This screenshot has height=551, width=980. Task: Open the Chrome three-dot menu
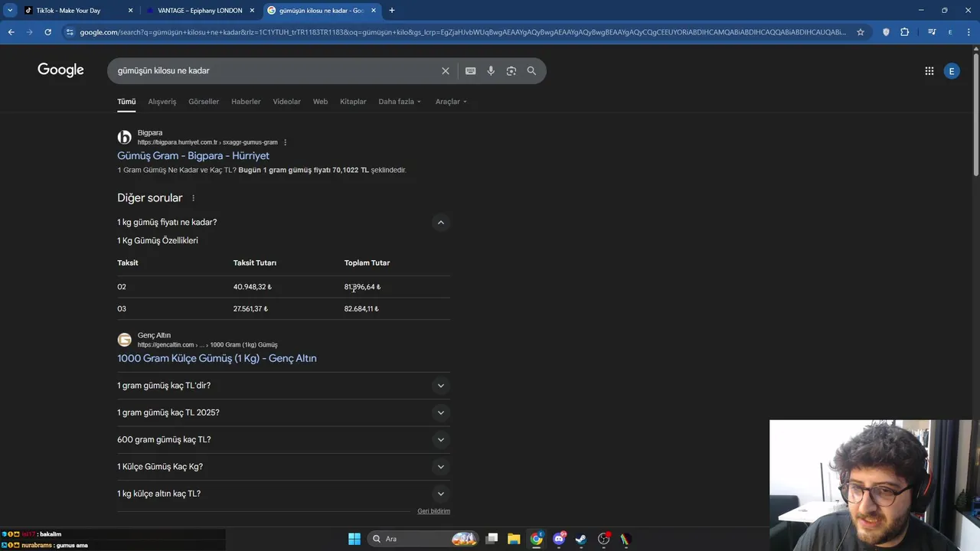point(969,32)
